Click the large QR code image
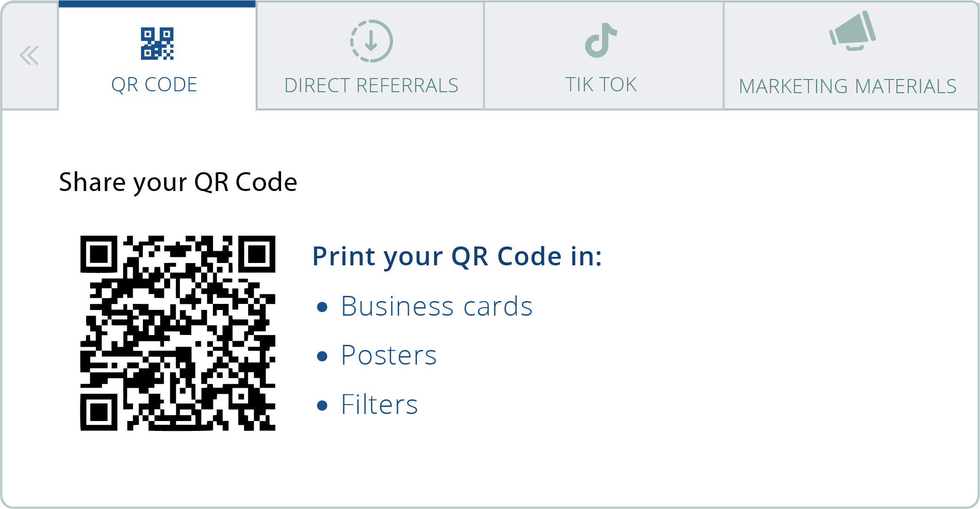The width and height of the screenshot is (980, 509). point(178,333)
